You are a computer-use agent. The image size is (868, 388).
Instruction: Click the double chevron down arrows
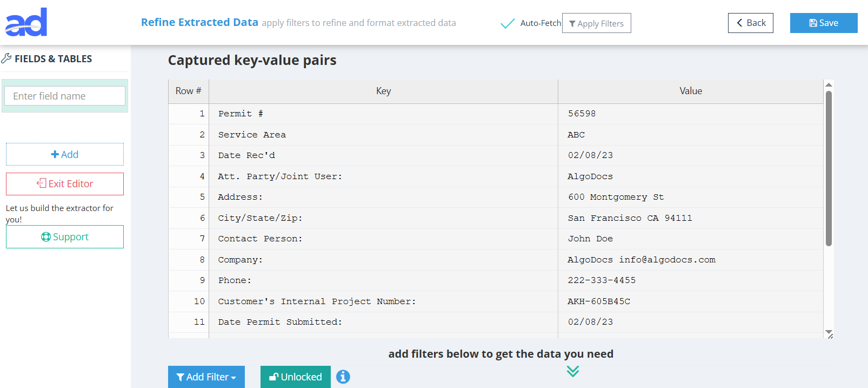(x=573, y=371)
